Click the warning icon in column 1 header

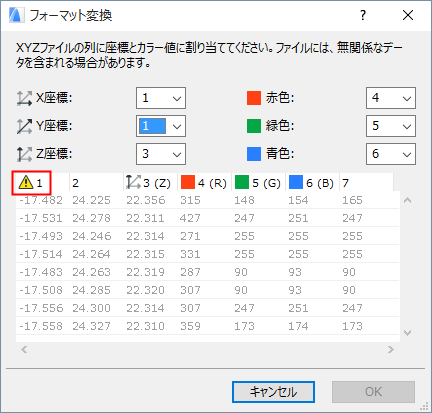pyautogui.click(x=26, y=182)
